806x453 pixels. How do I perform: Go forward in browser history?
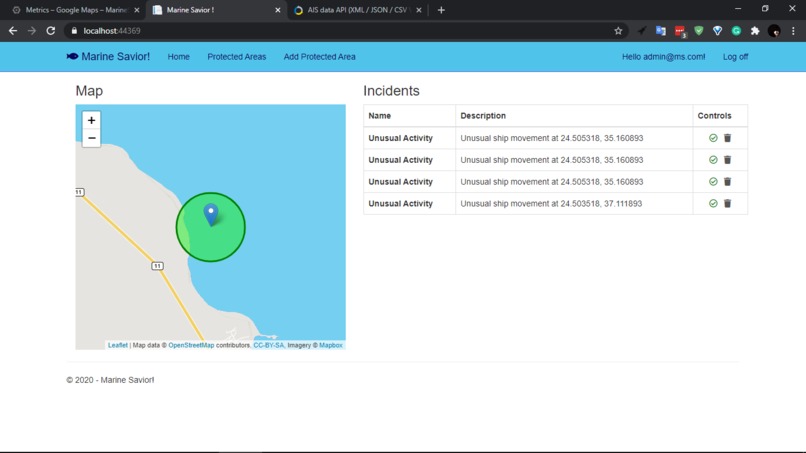coord(32,31)
